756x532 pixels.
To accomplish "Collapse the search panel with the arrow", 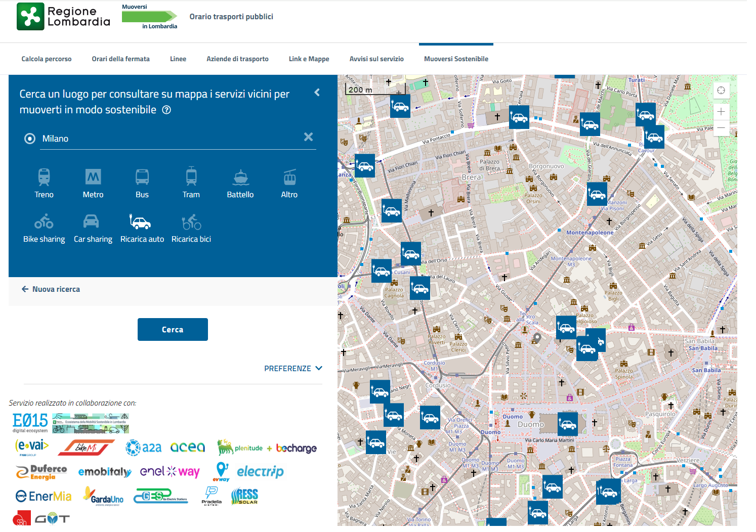I will click(x=317, y=93).
